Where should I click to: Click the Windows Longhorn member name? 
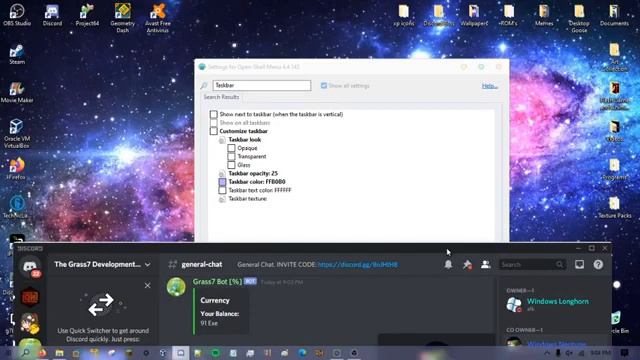tap(558, 301)
